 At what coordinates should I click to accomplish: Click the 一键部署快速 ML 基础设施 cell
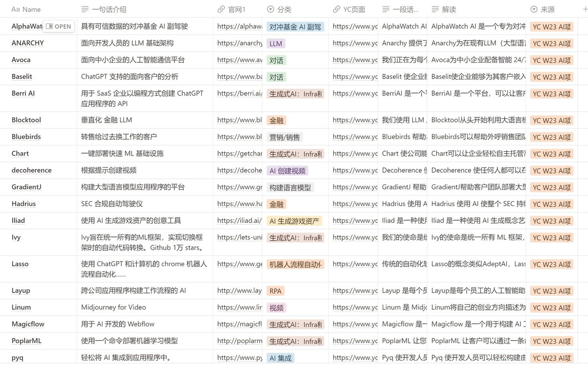[145, 153]
